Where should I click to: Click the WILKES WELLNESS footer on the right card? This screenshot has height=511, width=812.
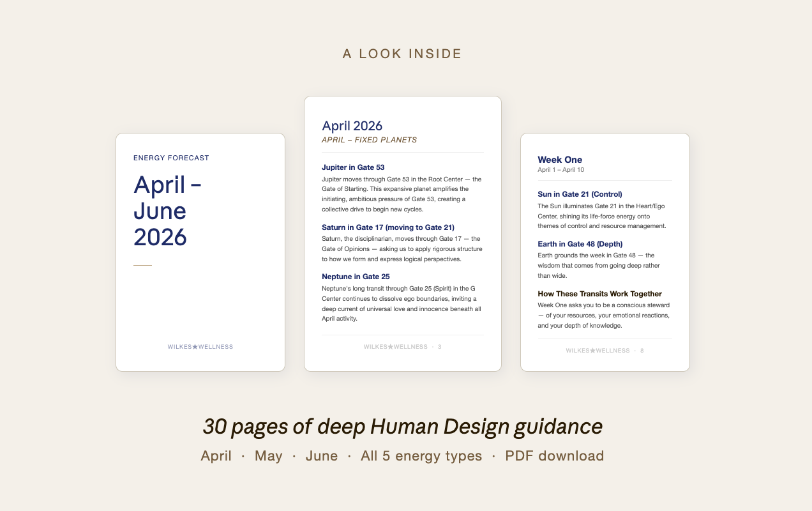pyautogui.click(x=598, y=350)
